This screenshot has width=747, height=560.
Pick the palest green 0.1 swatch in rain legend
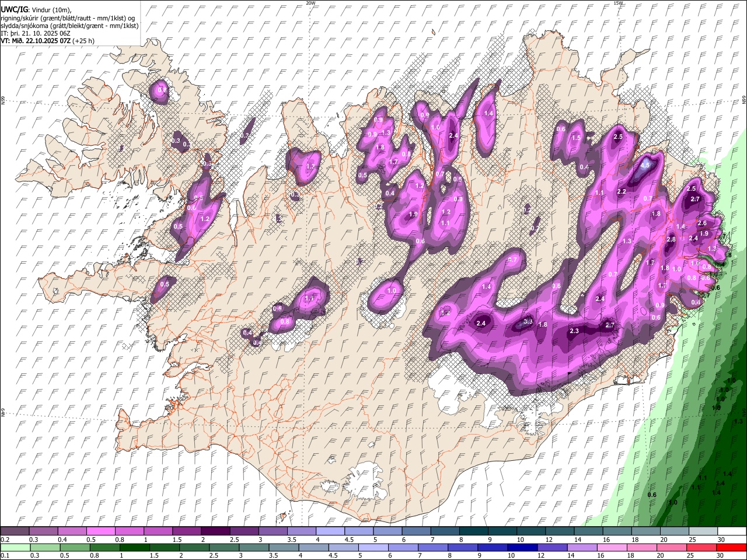(x=15, y=547)
